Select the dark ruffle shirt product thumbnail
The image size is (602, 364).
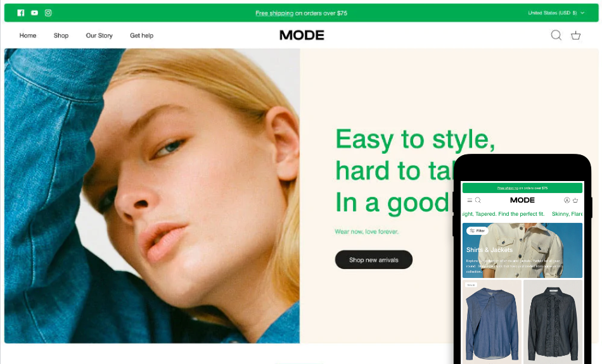[553, 322]
